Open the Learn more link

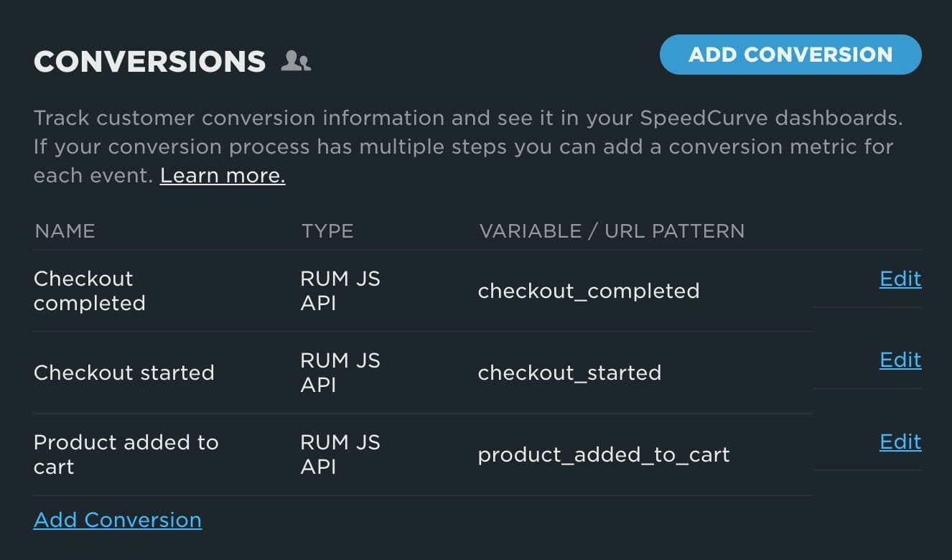(x=222, y=175)
